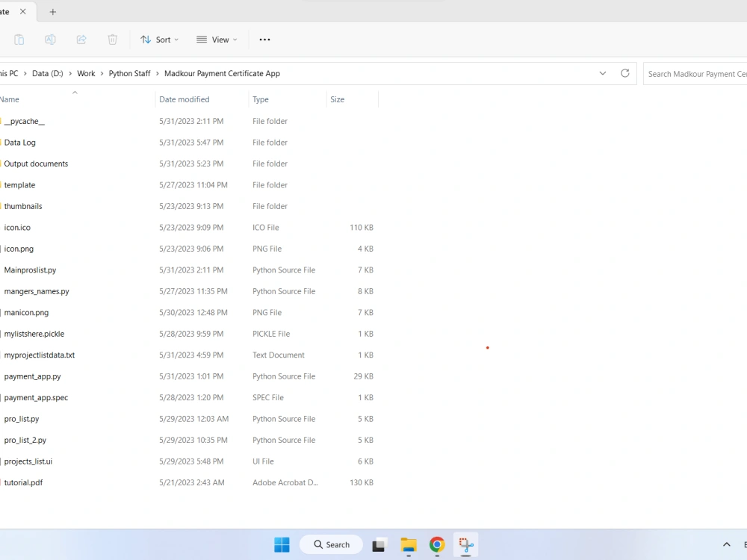Show hidden icons in system tray

(727, 545)
